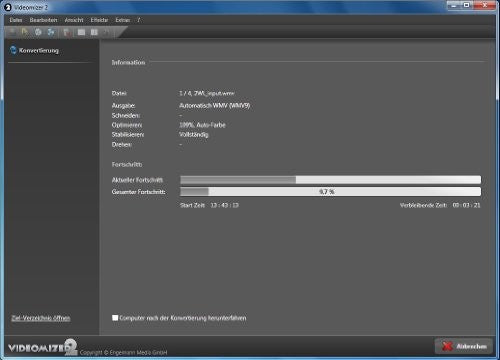This screenshot has height=360, width=500.
Task: Click the blue convert toolbar icon
Action: (51, 32)
